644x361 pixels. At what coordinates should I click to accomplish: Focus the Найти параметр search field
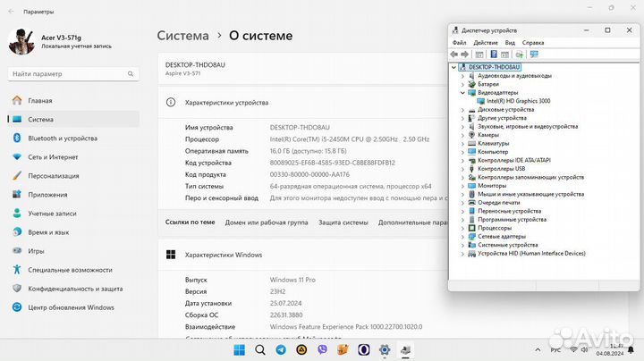(x=73, y=74)
